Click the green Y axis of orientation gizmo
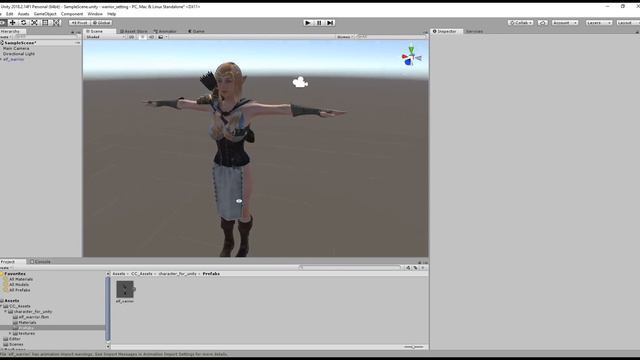The width and height of the screenshot is (640, 360). [x=411, y=49]
